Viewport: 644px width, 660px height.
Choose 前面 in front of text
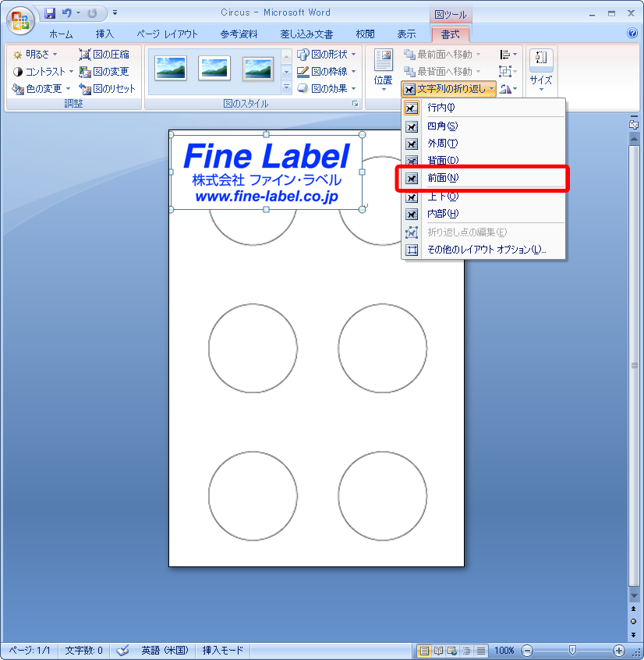click(x=483, y=178)
